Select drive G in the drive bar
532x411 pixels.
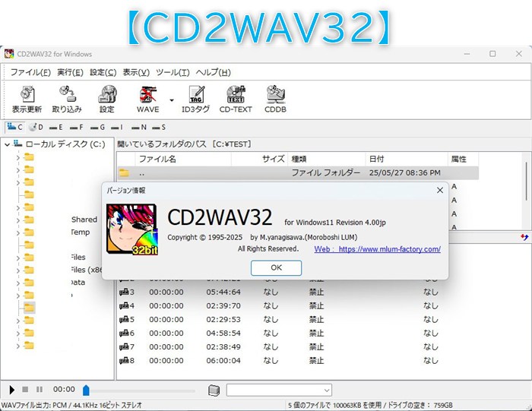(98, 127)
